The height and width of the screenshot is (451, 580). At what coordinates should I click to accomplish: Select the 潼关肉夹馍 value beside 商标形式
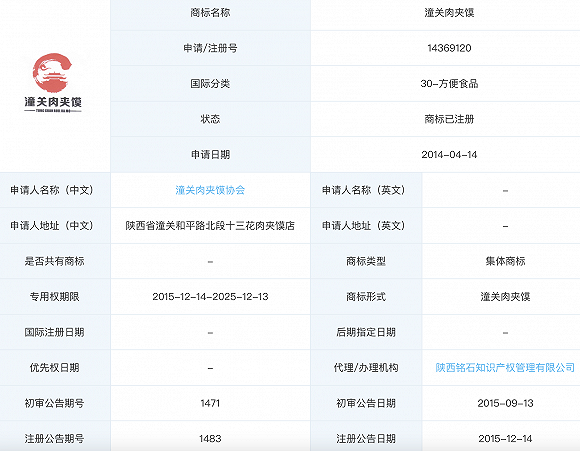505,297
